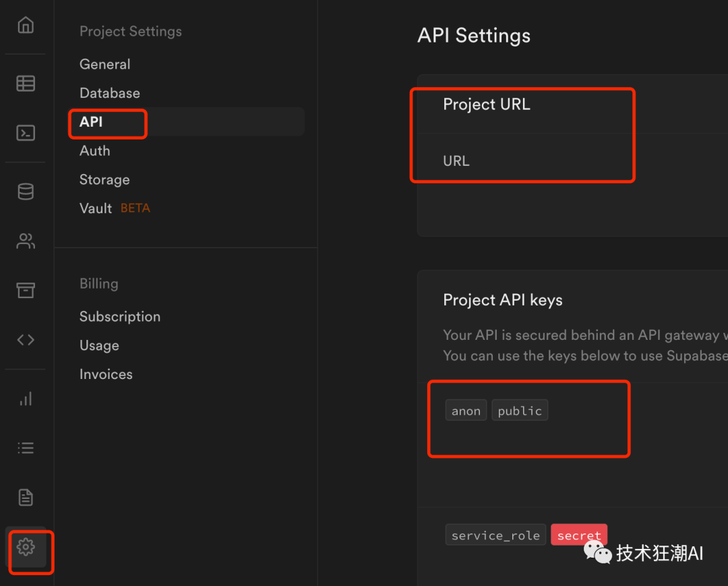Open the Table Editor icon
This screenshot has height=586, width=728.
coord(26,84)
